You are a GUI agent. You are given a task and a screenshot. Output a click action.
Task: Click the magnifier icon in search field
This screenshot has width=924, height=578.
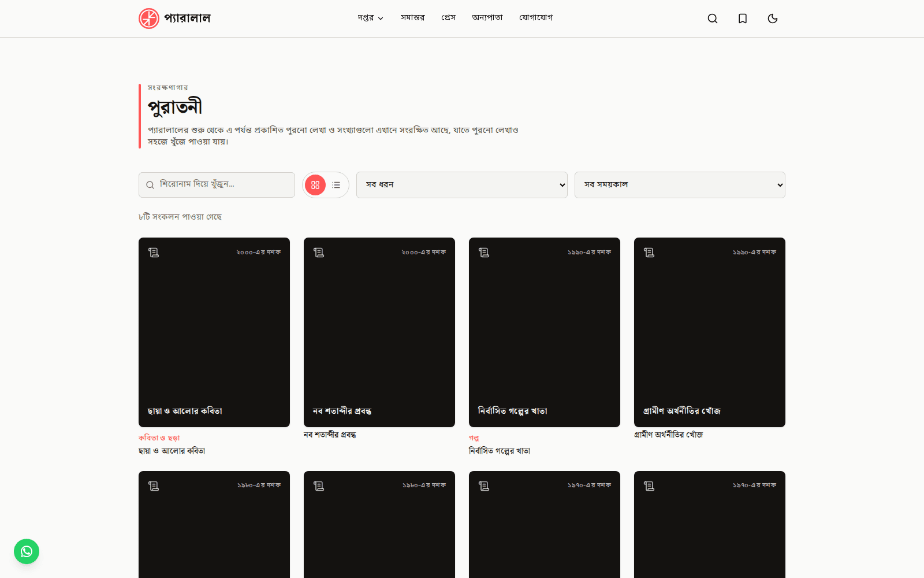pos(150,185)
